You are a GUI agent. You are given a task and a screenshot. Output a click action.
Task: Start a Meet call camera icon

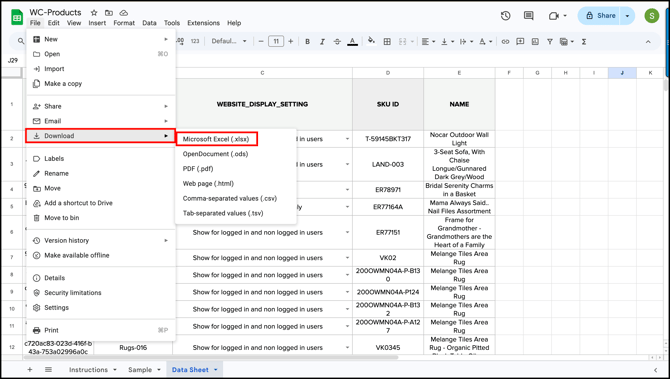coord(554,16)
